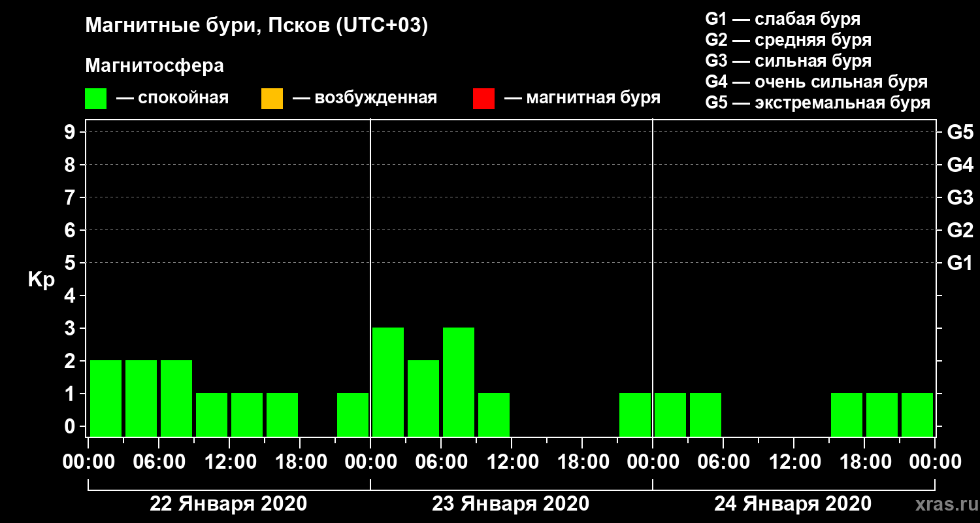The height and width of the screenshot is (523, 980).
Task: Click the '— спокойная' legend label
Action: tap(172, 98)
